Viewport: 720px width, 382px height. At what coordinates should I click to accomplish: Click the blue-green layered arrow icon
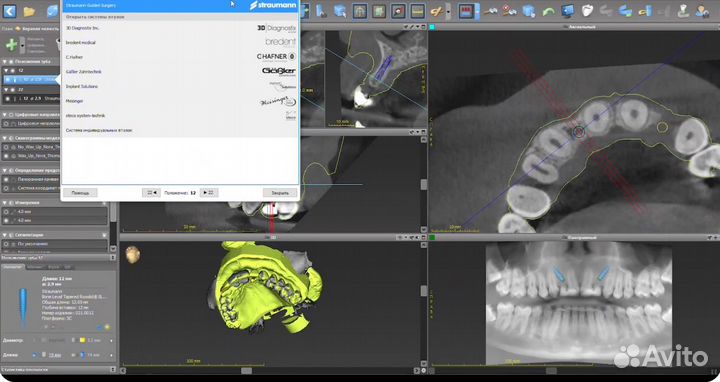(625, 11)
